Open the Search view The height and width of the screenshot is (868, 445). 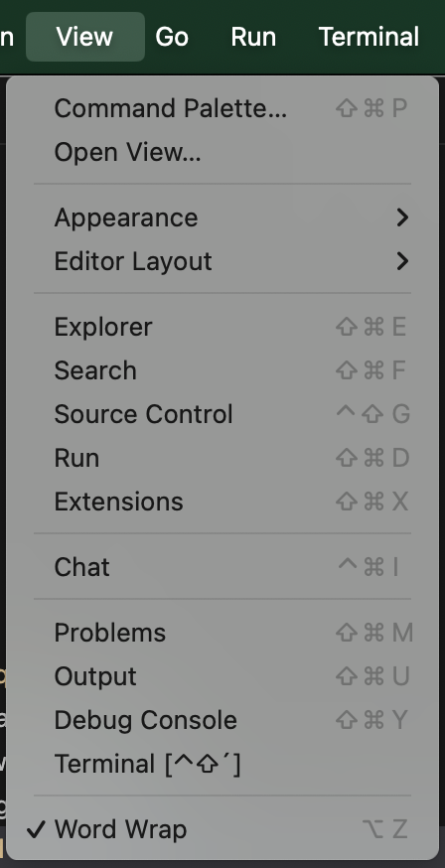coord(222,370)
